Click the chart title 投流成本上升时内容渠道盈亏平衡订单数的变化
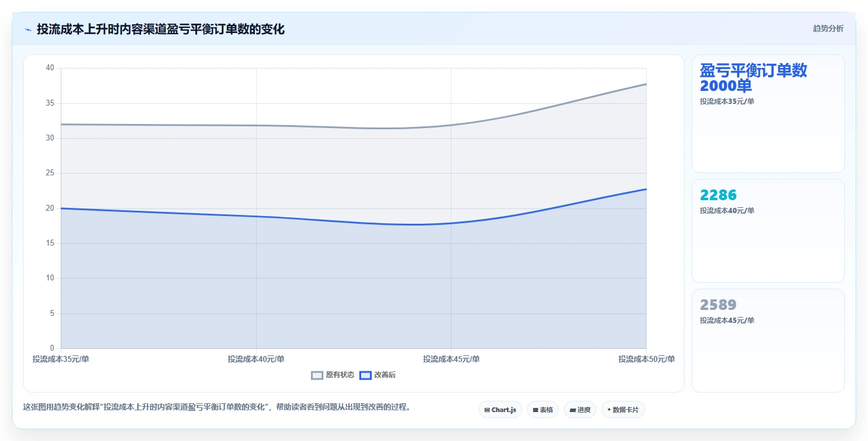Image resolution: width=868 pixels, height=441 pixels. tap(161, 29)
